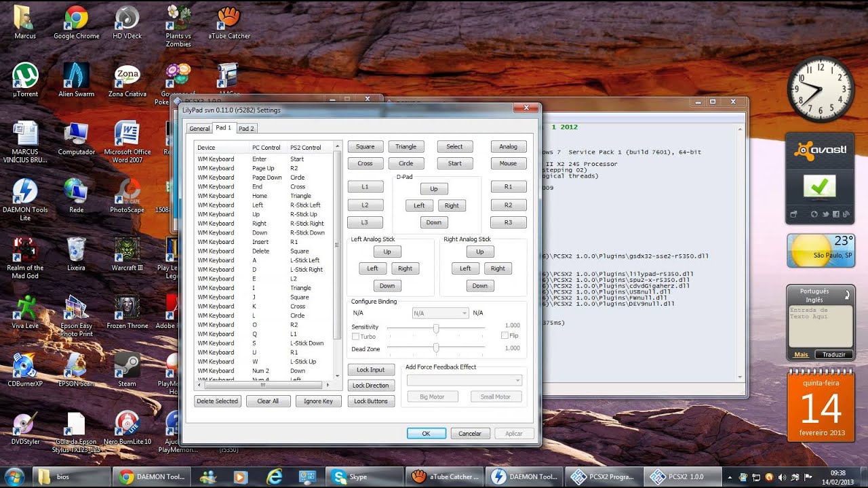This screenshot has height=488, width=868.
Task: Select the DVDStyler desktop icon
Action: tap(26, 428)
